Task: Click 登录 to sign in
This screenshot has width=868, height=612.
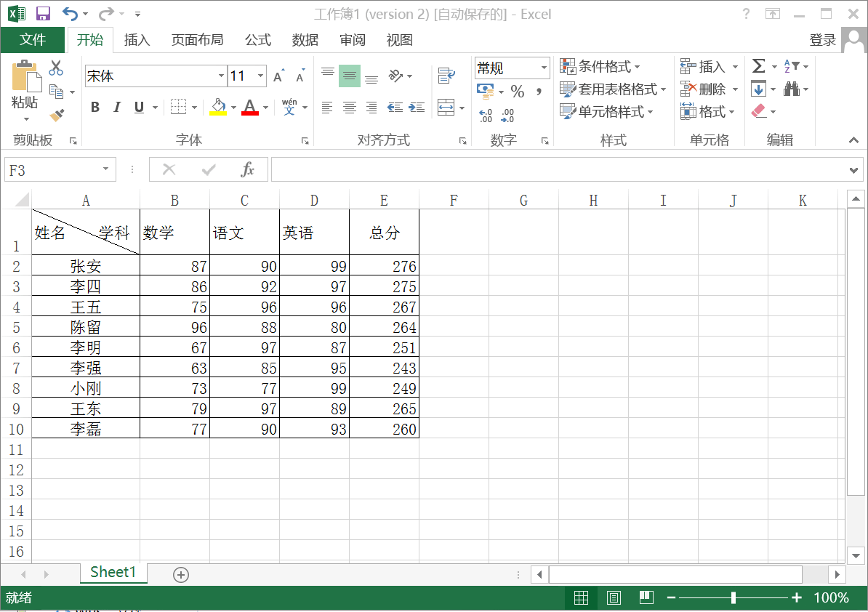Action: pyautogui.click(x=822, y=40)
